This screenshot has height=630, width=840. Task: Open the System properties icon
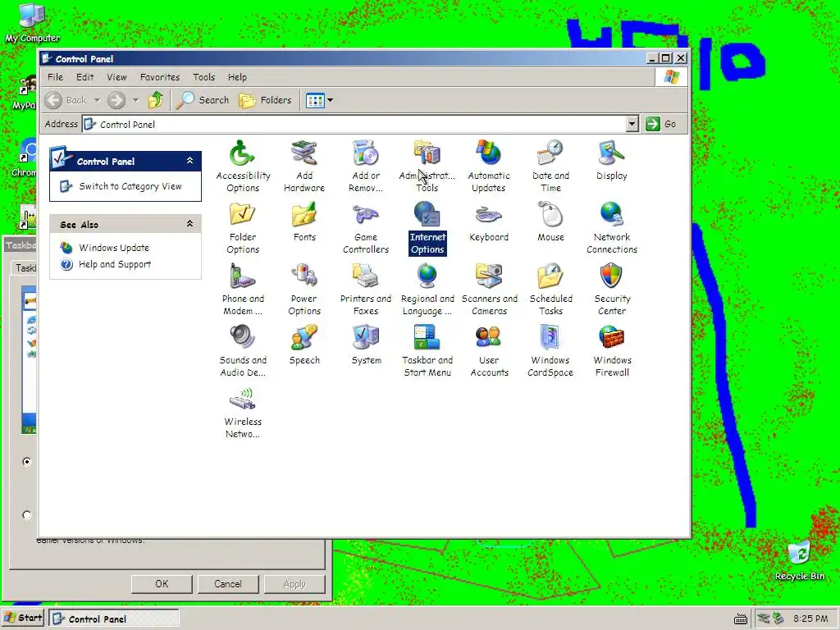pyautogui.click(x=366, y=345)
